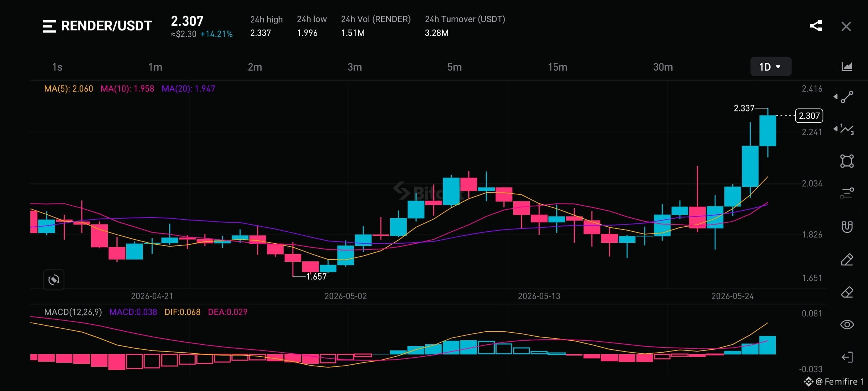
Task: Open the chart type area icon
Action: click(x=847, y=67)
